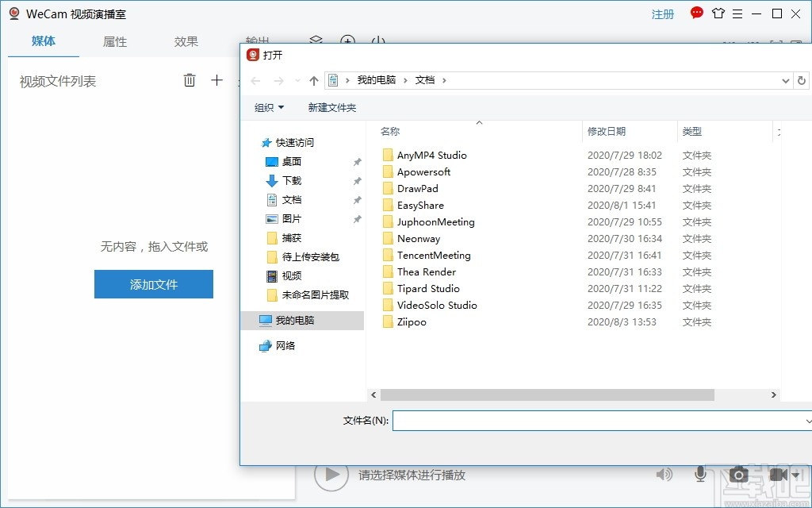Viewport: 812px width, 508px height.
Task: Refresh the folder listing
Action: click(x=802, y=80)
